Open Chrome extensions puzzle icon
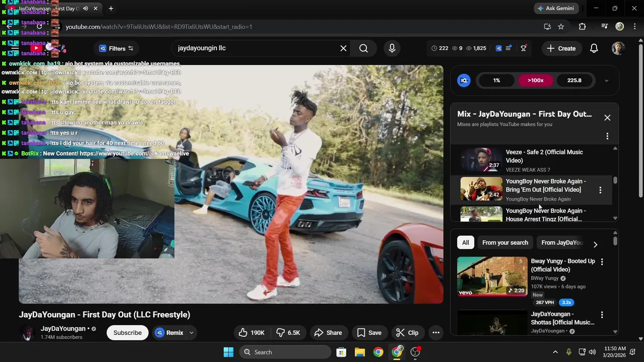Image resolution: width=644 pixels, height=362 pixels. 582,27
